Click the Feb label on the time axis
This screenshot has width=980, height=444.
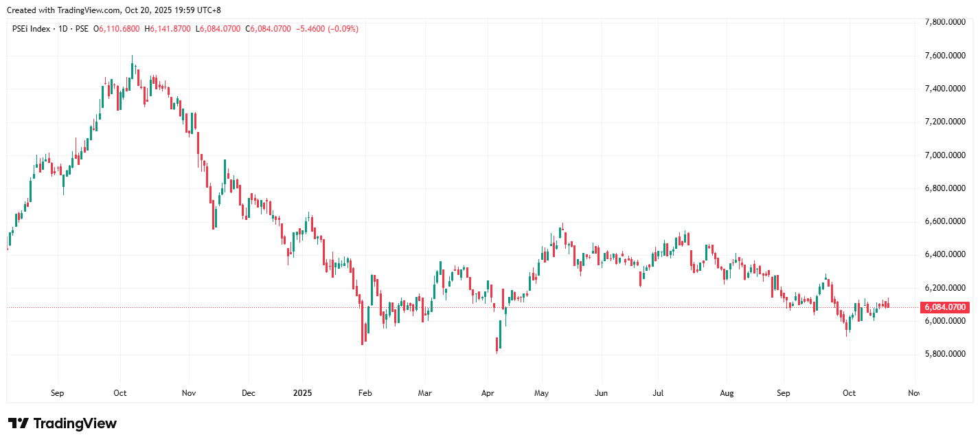[365, 394]
